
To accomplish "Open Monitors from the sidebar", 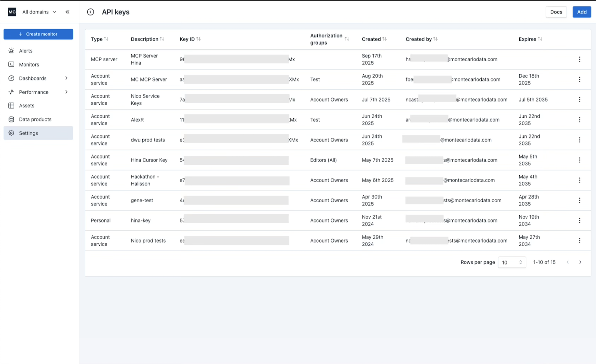I will (x=29, y=64).
